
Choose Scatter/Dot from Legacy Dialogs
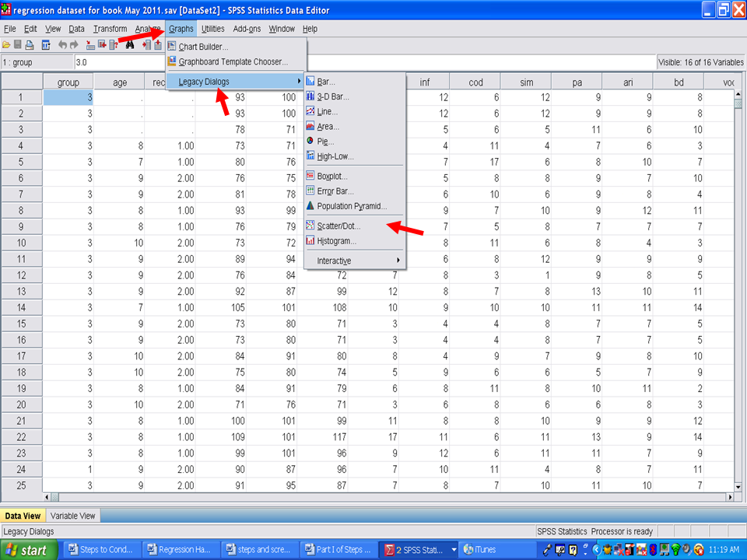pos(338,226)
